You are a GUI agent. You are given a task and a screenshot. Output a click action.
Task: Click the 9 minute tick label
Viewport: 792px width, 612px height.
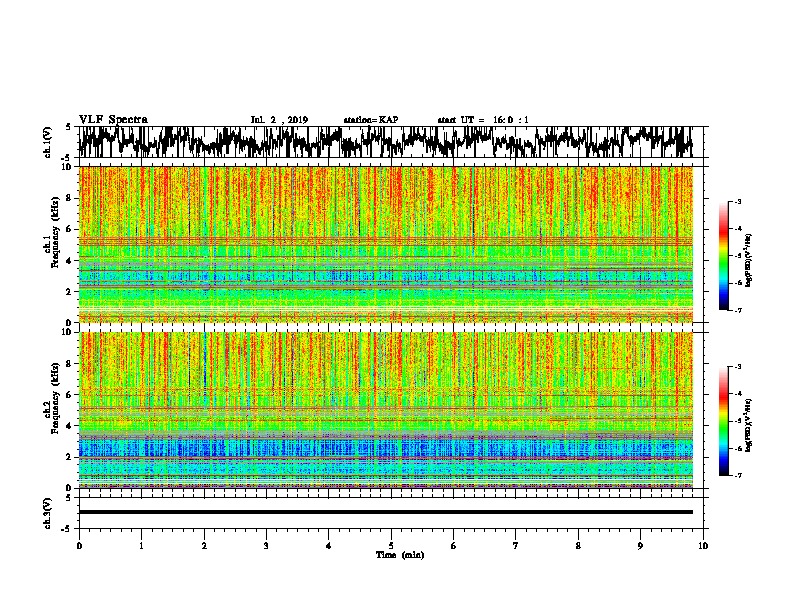(x=640, y=546)
